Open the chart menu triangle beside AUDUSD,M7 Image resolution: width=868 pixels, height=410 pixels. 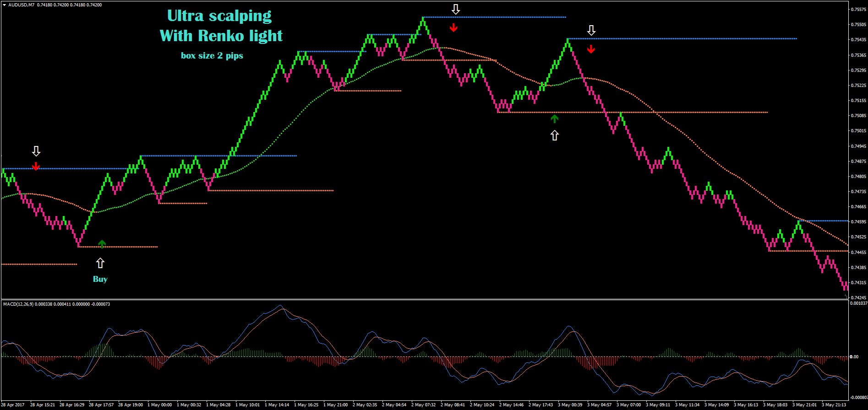point(4,5)
